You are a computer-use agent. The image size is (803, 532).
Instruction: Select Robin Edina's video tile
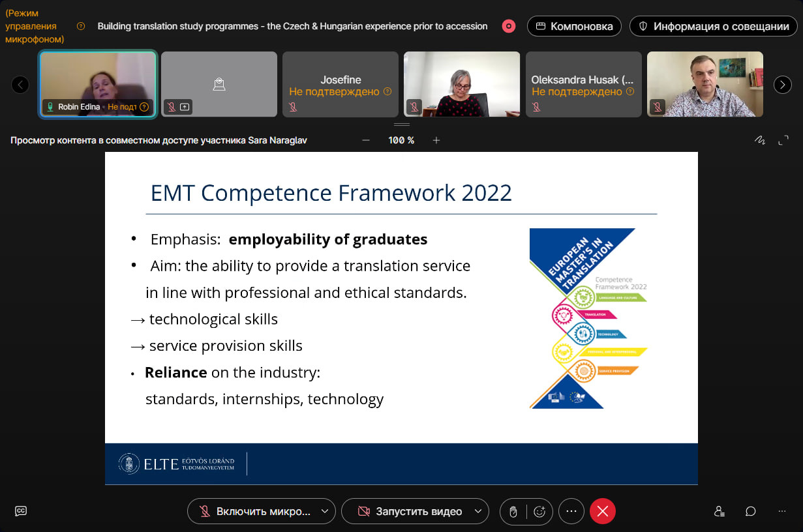[98, 84]
